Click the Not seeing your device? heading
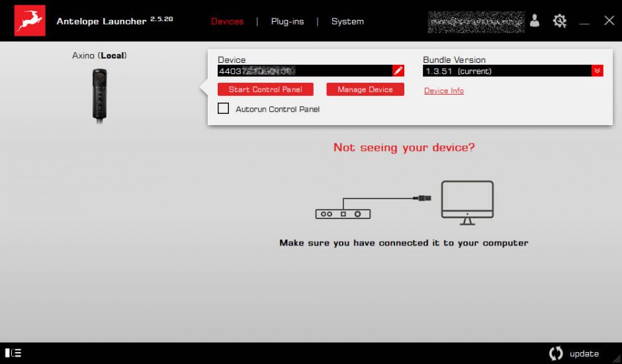 point(404,148)
